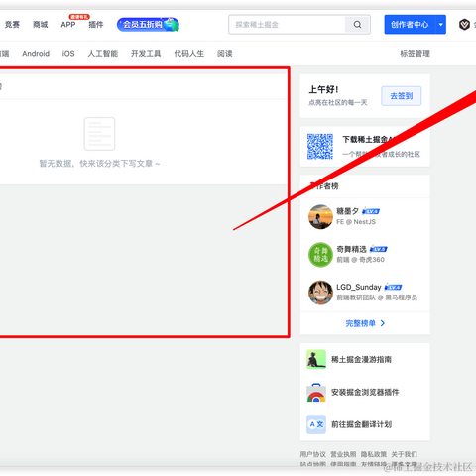Click the translation plan A文 icon
Image resolution: width=476 pixels, height=476 pixels.
click(x=316, y=424)
